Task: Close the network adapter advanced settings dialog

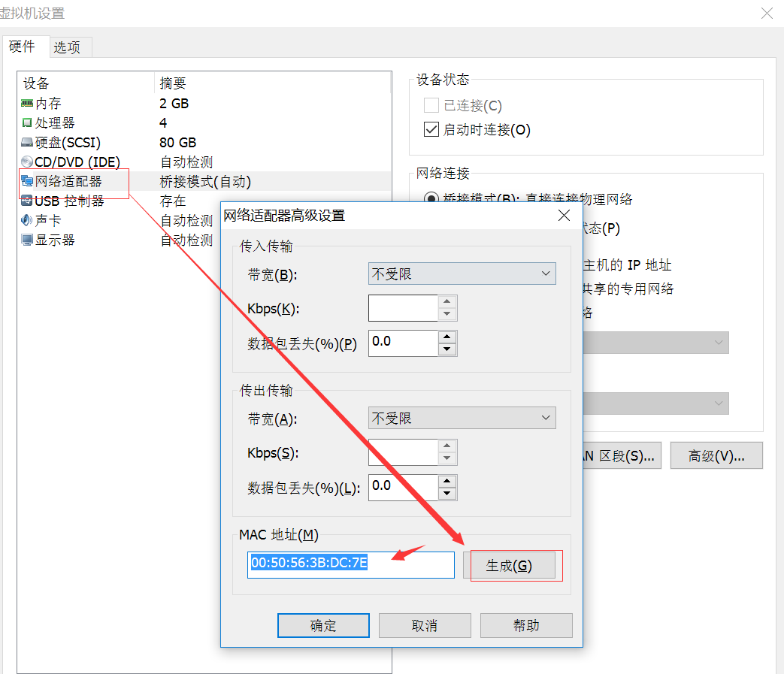Action: [x=564, y=216]
